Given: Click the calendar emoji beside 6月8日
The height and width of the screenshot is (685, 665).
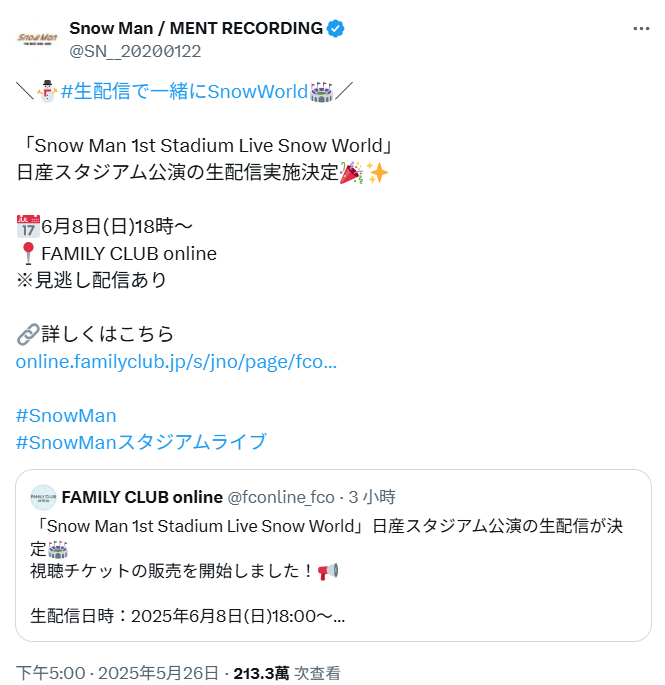Looking at the screenshot, I should click(x=28, y=226).
